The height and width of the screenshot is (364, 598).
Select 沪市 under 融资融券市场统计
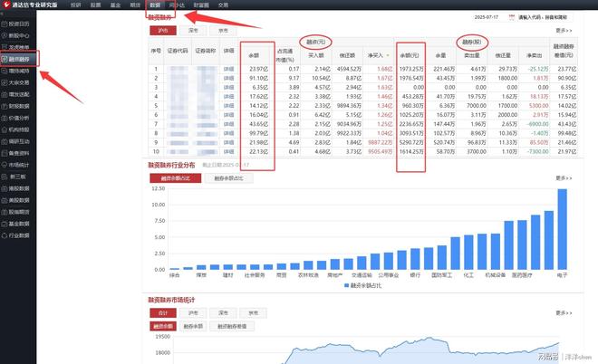(x=191, y=312)
